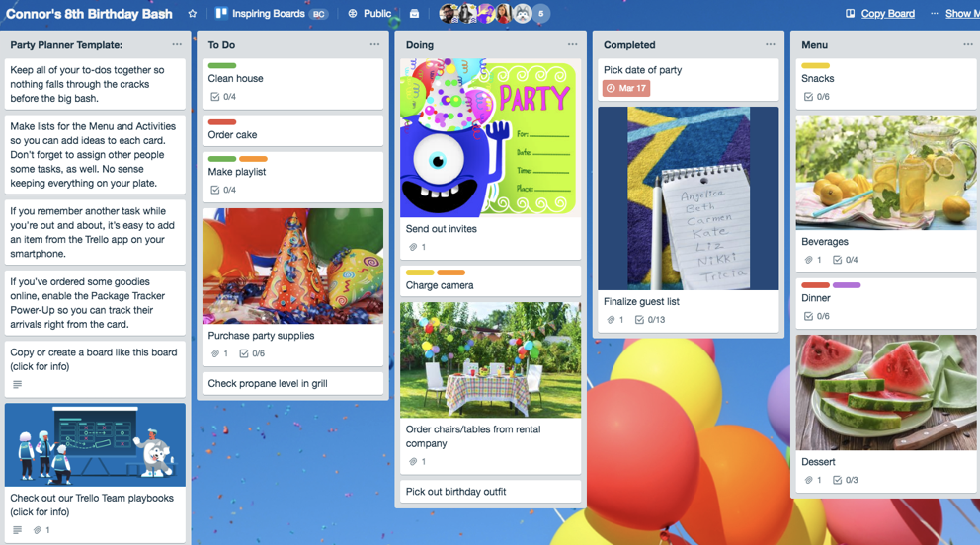Star the Connor's 8th Birthday Bash board
Image resolution: width=980 pixels, height=545 pixels.
[x=192, y=14]
